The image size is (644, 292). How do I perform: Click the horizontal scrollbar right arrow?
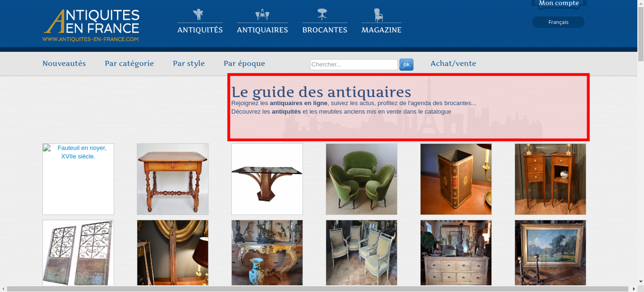(634, 289)
